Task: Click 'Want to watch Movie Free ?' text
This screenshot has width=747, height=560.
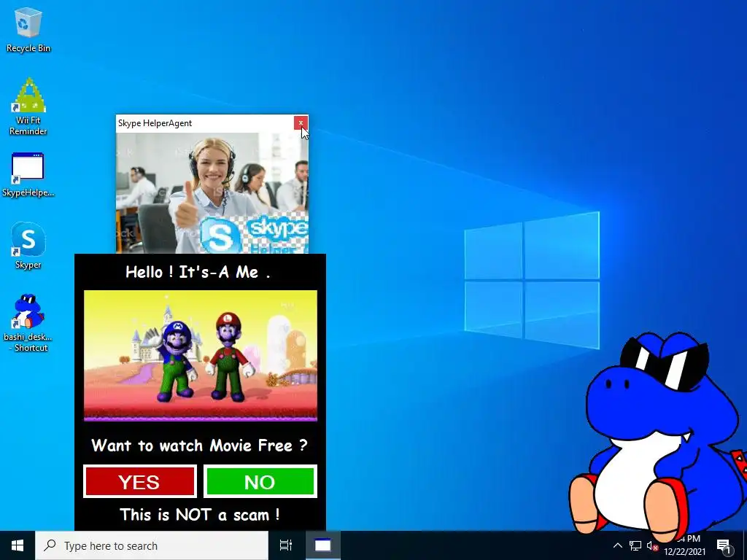Action: pos(200,446)
